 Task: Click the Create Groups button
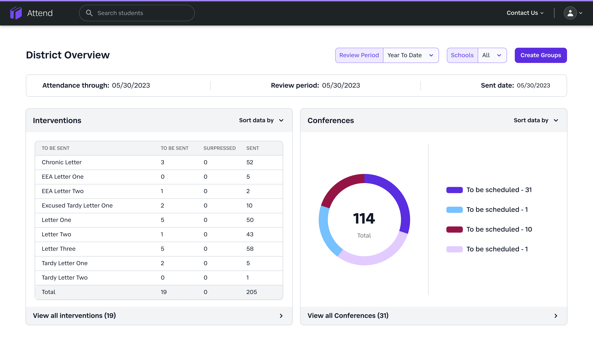tap(540, 55)
